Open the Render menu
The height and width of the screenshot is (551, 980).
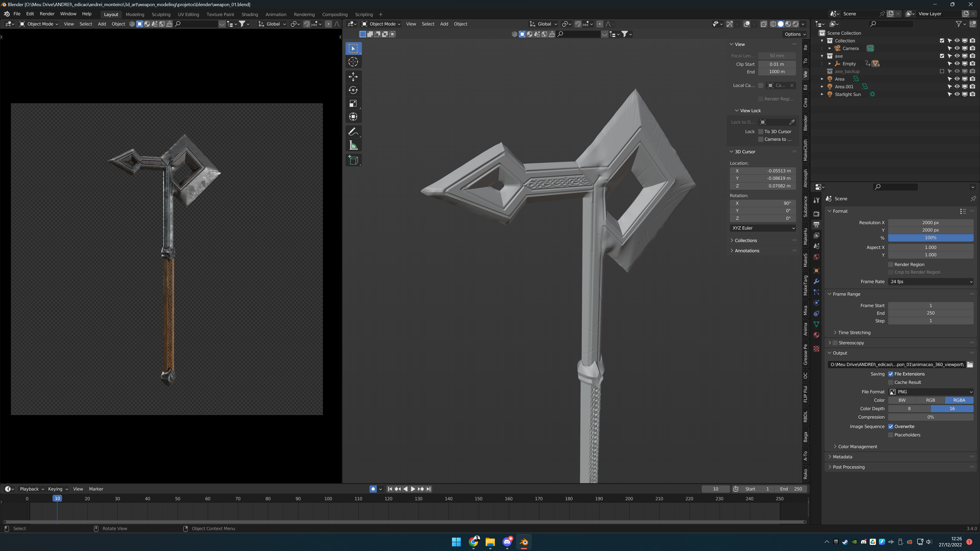pyautogui.click(x=47, y=14)
